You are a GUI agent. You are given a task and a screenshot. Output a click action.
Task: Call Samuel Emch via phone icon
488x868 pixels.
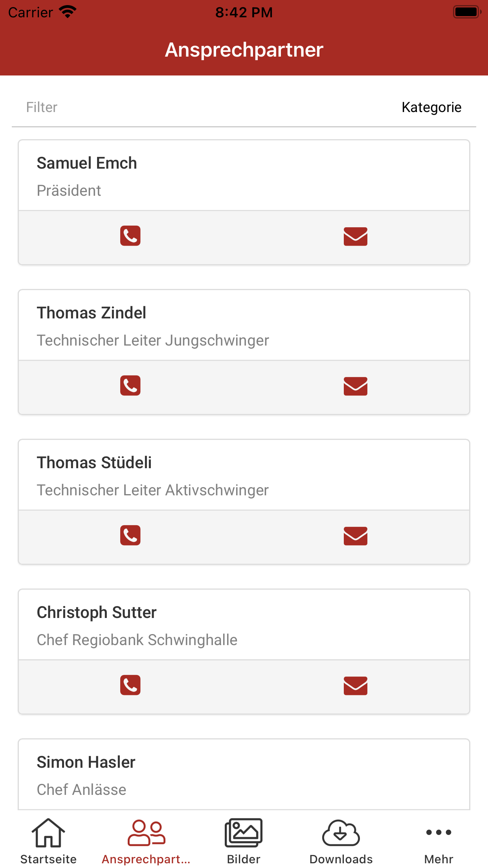(x=130, y=236)
